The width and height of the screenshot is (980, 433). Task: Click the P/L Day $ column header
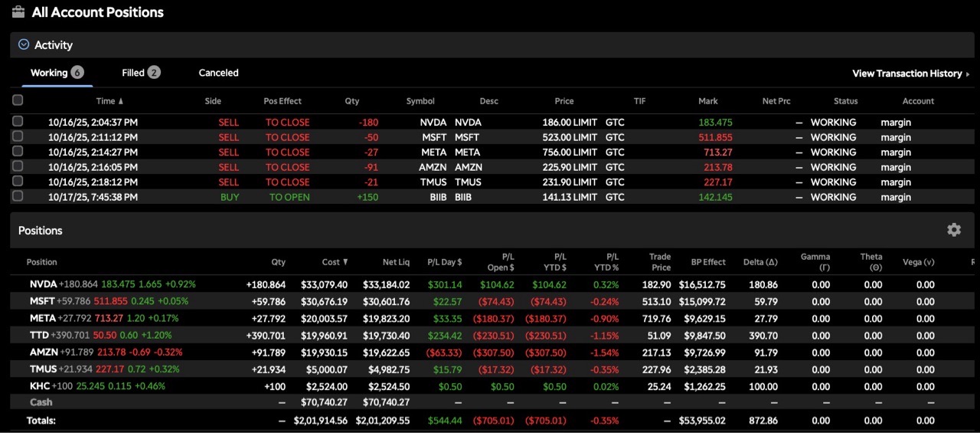point(444,262)
